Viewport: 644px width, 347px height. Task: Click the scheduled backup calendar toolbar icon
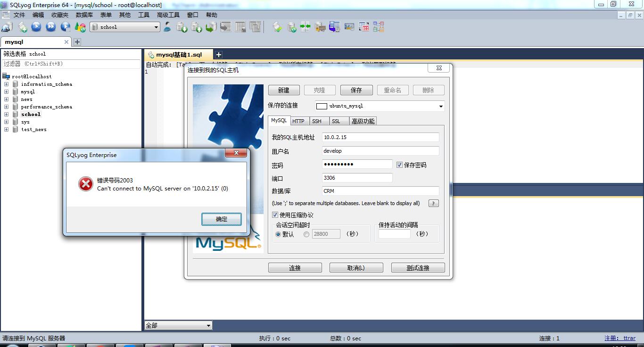[335, 27]
